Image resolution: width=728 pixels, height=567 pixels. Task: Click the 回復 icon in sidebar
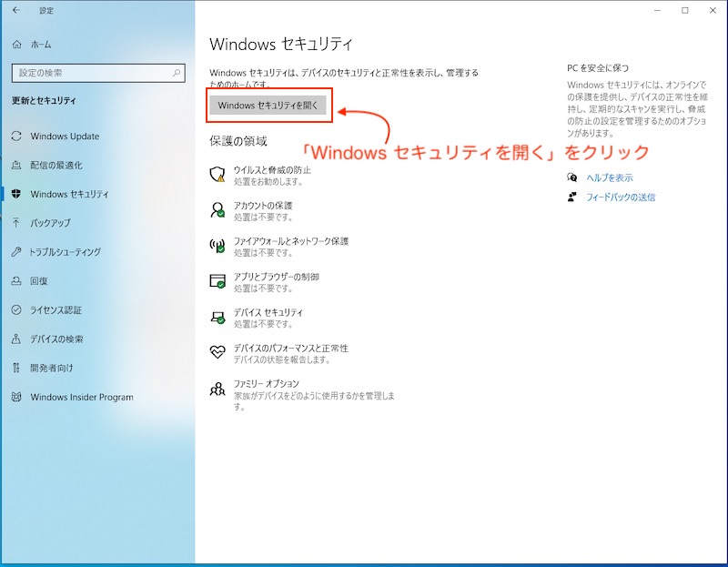point(16,281)
